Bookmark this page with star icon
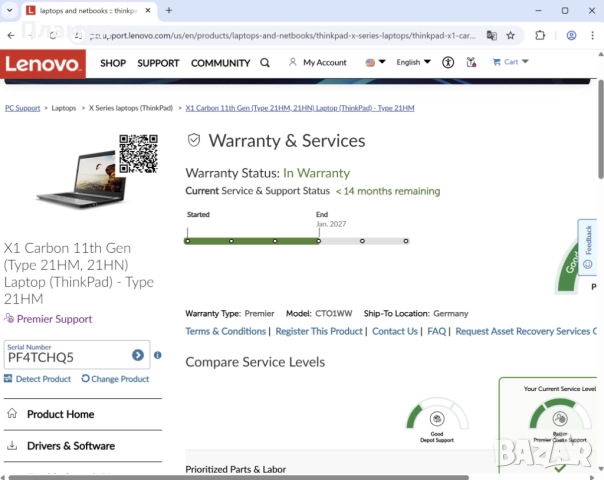The width and height of the screenshot is (604, 480). coord(511,35)
